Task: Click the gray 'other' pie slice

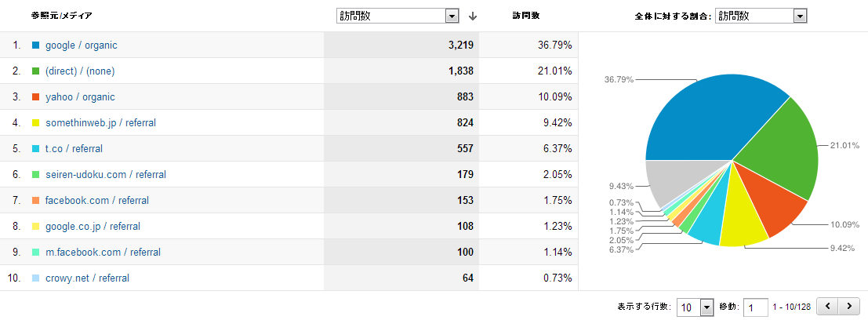Action: point(665,179)
